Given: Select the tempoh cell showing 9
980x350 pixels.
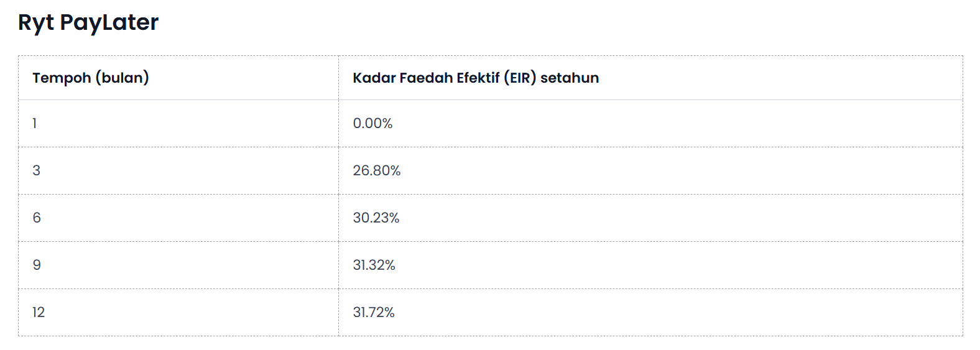Looking at the screenshot, I should click(178, 265).
